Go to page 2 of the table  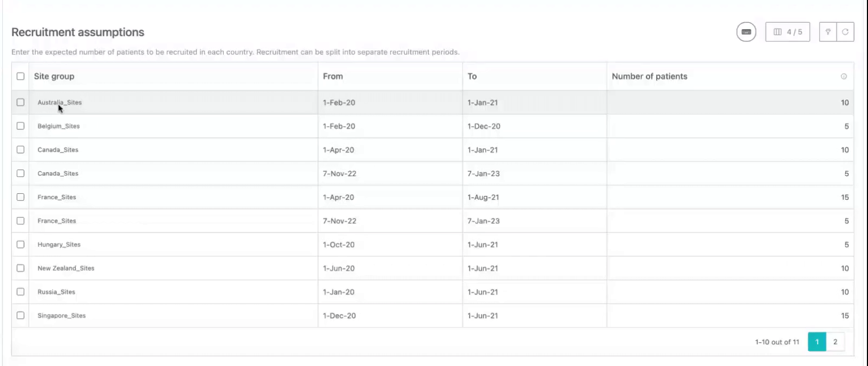(x=835, y=342)
